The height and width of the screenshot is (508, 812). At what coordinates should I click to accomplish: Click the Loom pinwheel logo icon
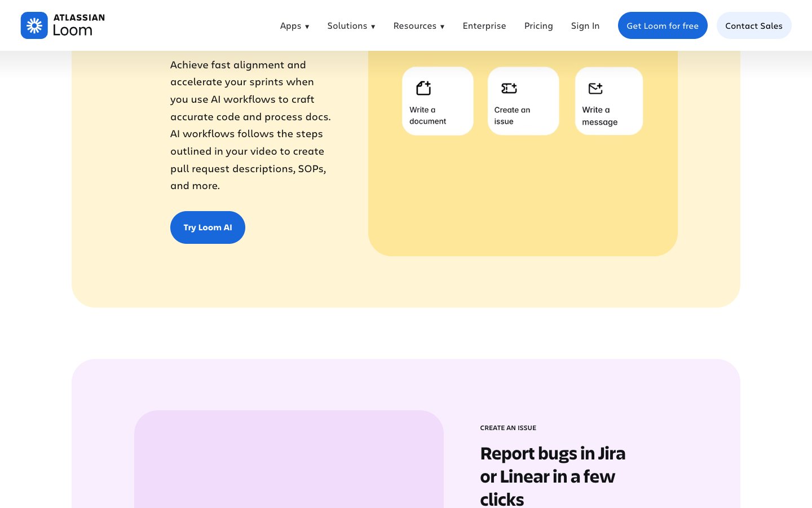(x=34, y=25)
